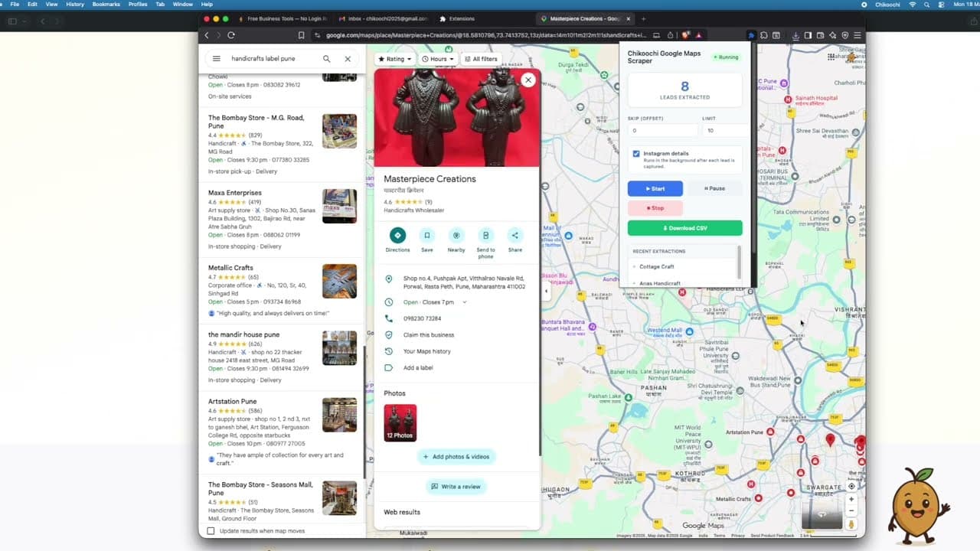Viewport: 980px width, 551px height.
Task: Open the Bookmarks menu in menu bar
Action: tap(106, 5)
